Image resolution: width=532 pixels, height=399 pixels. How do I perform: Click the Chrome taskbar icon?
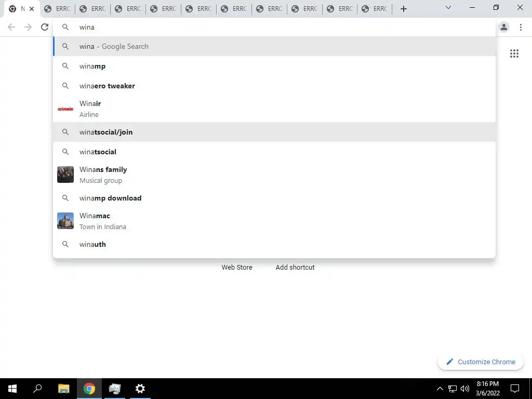click(x=89, y=389)
